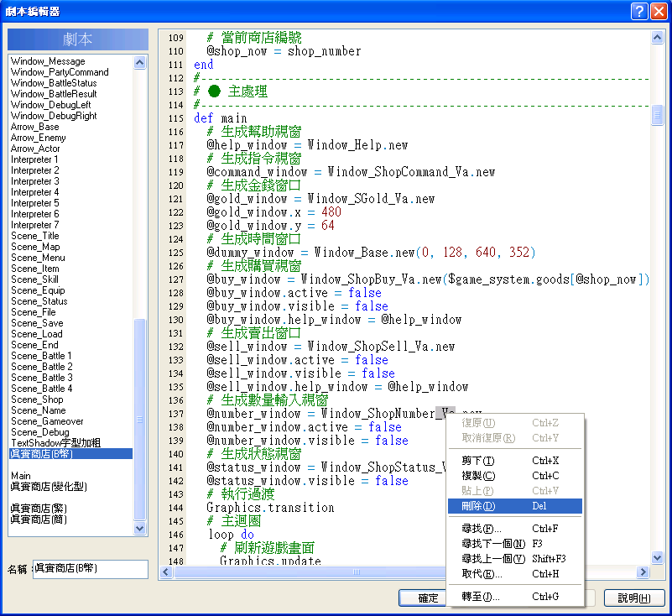The image size is (672, 616).
Task: Select the 真實商店(變化型) script
Action: (49, 487)
